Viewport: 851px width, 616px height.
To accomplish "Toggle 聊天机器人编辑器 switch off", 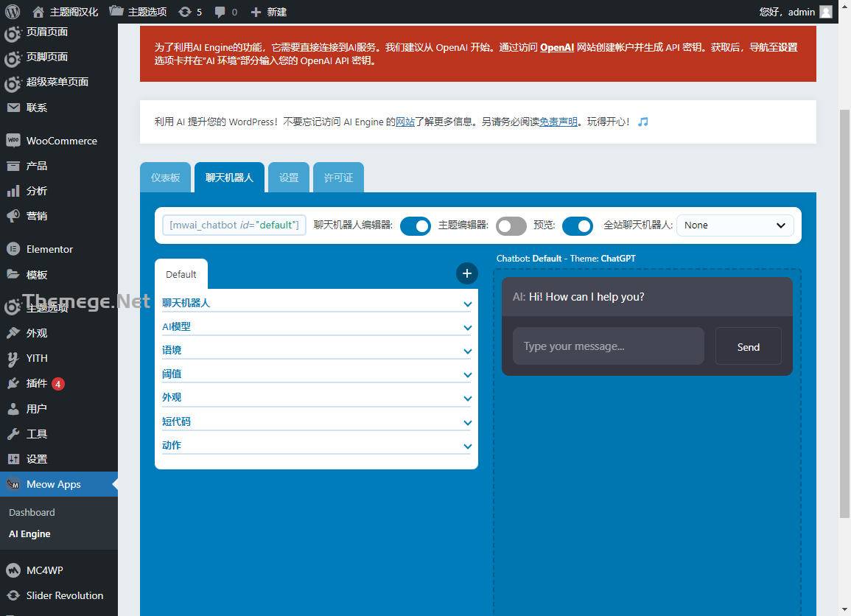I will click(x=416, y=225).
